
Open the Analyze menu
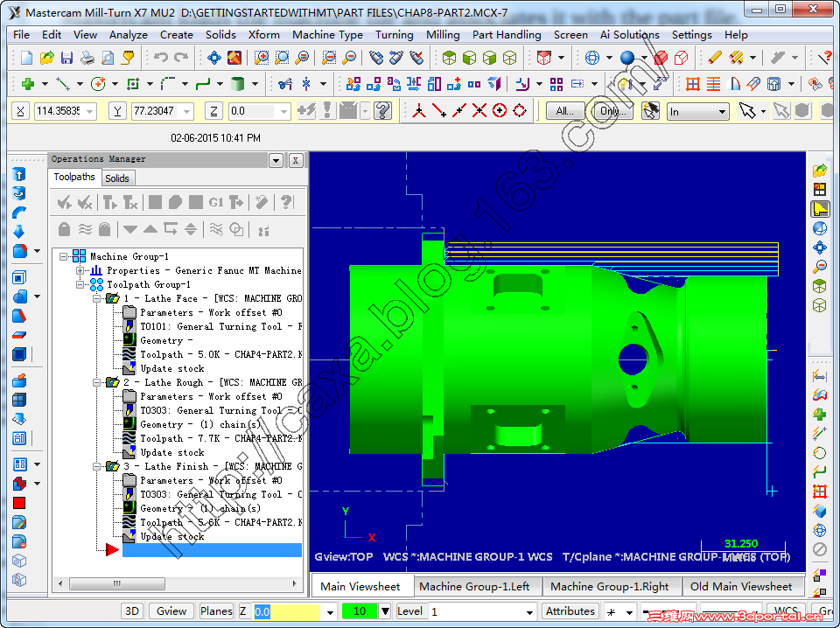tap(129, 35)
